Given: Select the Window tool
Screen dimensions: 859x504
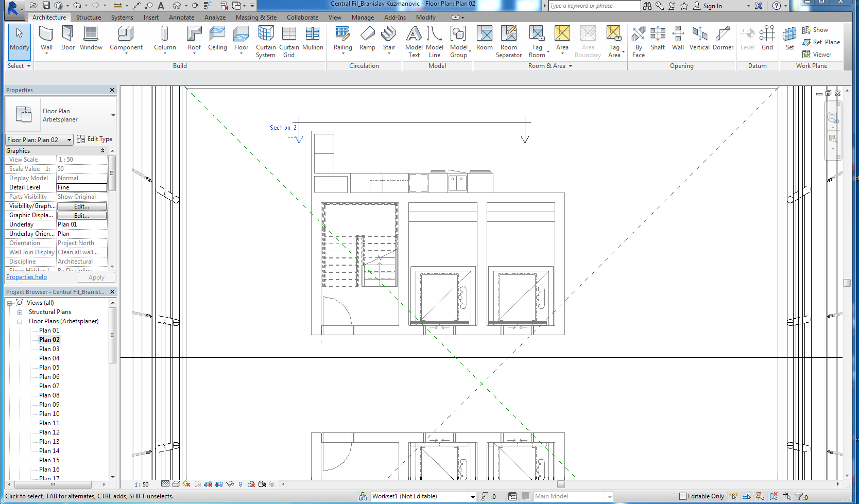Looking at the screenshot, I should coord(91,39).
